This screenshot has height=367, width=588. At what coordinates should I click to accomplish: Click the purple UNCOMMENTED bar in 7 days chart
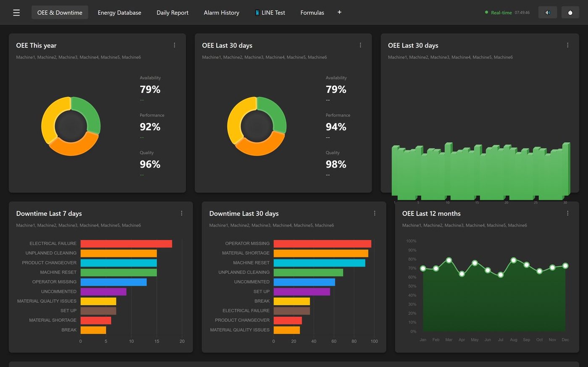click(103, 291)
